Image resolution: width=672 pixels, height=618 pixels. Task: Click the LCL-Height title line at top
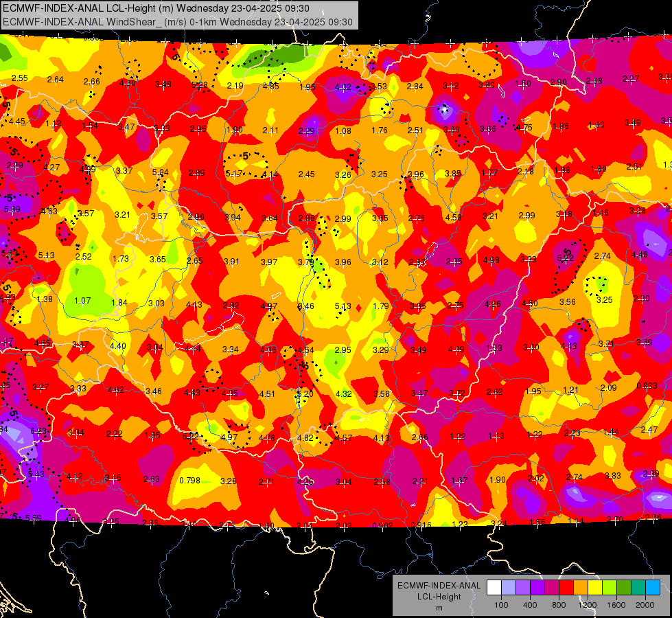156,8
